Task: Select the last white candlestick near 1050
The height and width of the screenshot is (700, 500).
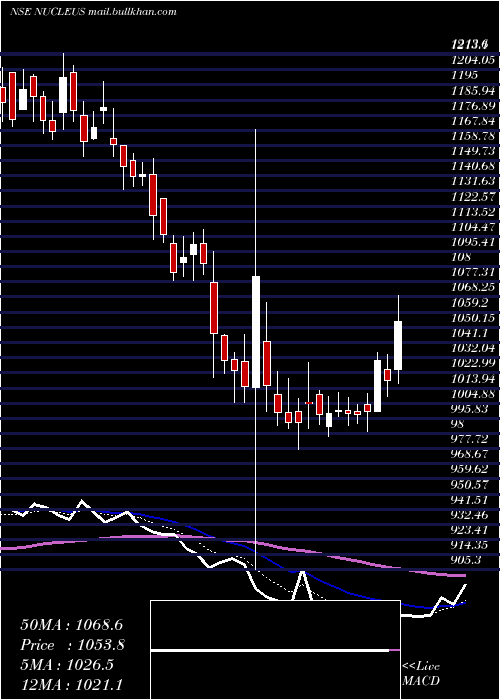Action: tap(398, 345)
